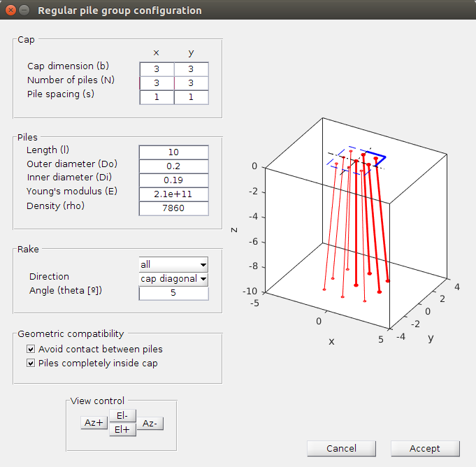The height and width of the screenshot is (467, 476).
Task: Click the Accept button
Action: tap(425, 448)
